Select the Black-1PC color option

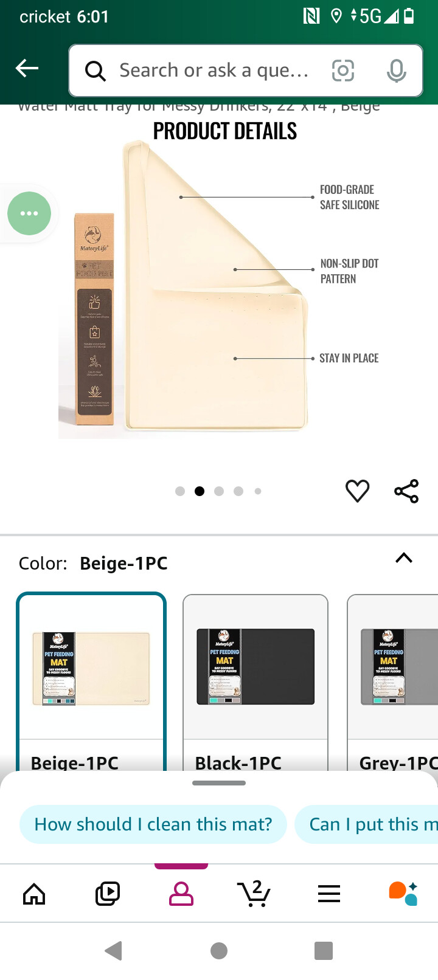pos(255,675)
